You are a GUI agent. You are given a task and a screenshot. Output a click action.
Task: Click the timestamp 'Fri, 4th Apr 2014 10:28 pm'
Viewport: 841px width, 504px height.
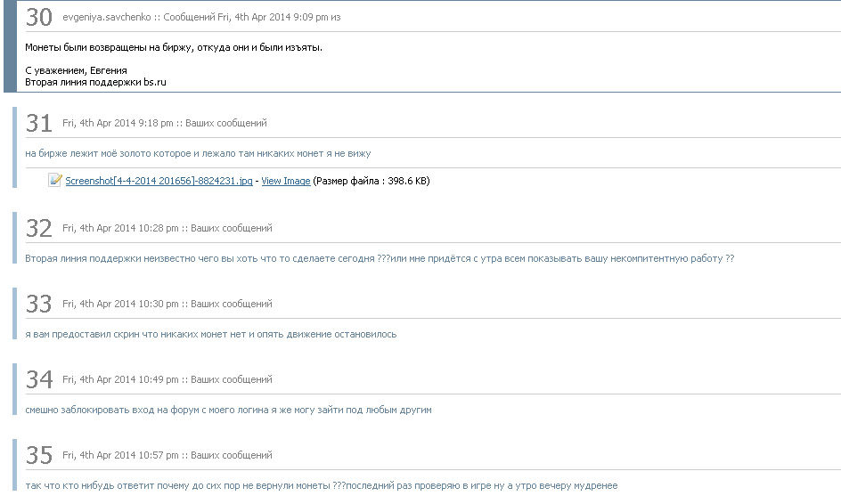point(120,228)
